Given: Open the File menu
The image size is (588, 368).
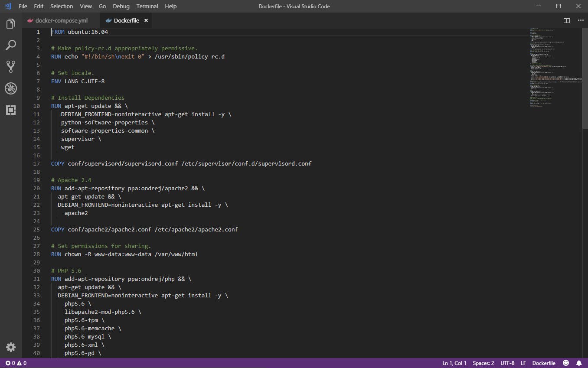Looking at the screenshot, I should tap(23, 6).
